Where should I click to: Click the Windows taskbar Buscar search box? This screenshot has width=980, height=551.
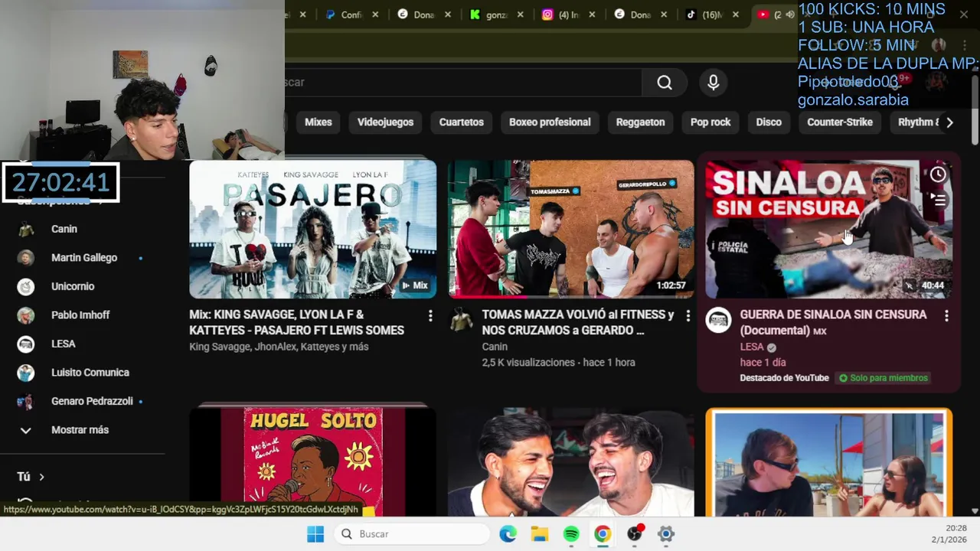410,534
